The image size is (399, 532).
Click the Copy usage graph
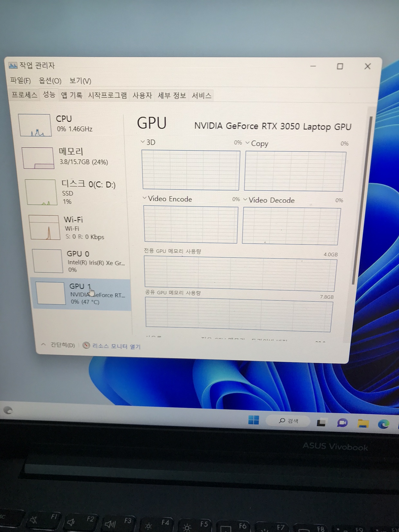[x=295, y=171]
